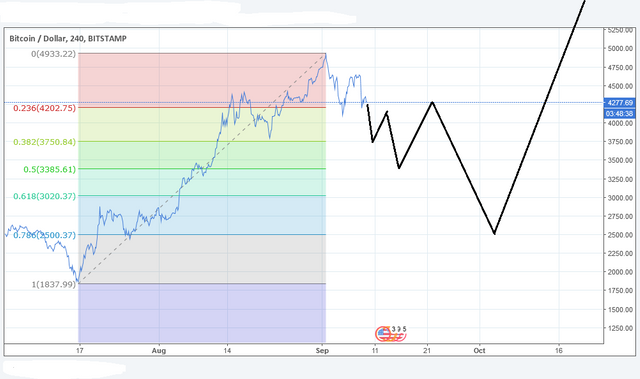640x379 pixels.
Task: Click the '11' date on the time axis
Action: point(375,350)
